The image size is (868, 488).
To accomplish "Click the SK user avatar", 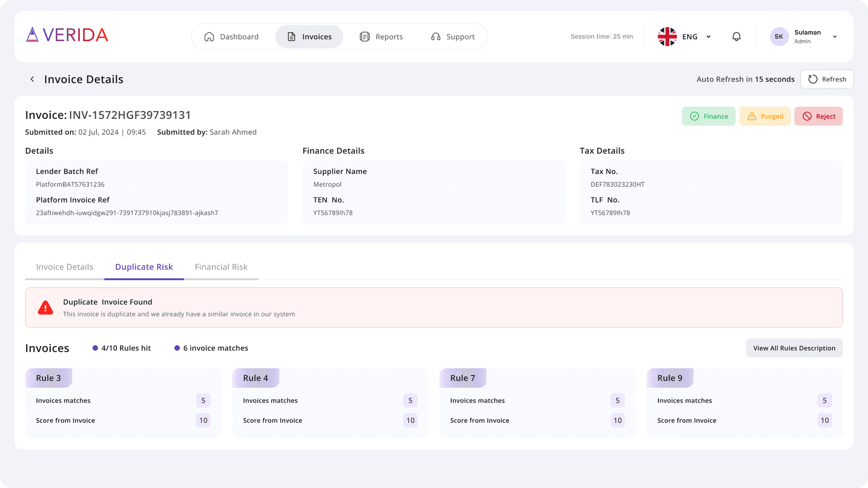I will coord(779,37).
